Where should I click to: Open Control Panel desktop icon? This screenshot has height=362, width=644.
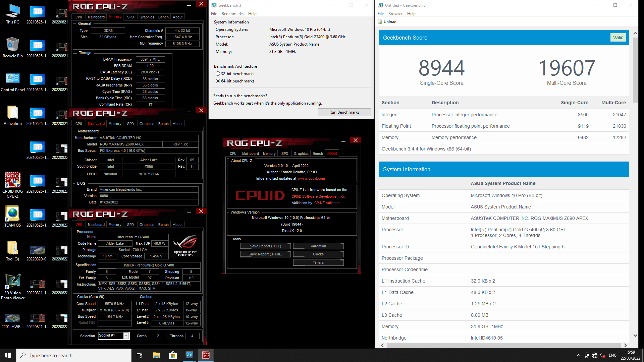[12, 82]
